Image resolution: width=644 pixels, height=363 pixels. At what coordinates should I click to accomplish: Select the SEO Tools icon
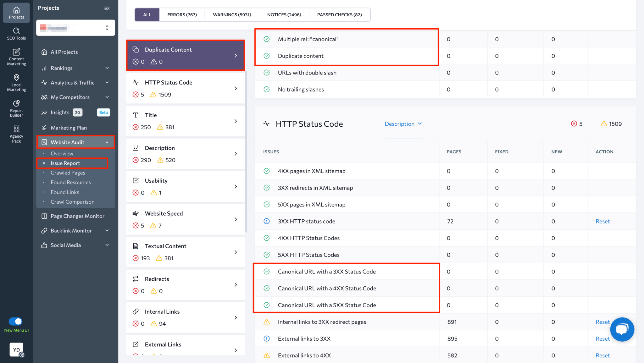pos(16,34)
